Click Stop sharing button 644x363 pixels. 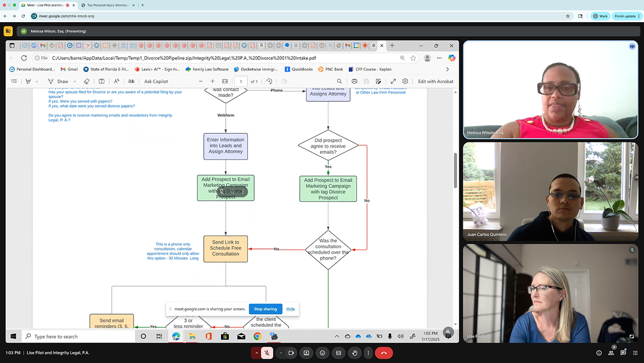point(265,309)
